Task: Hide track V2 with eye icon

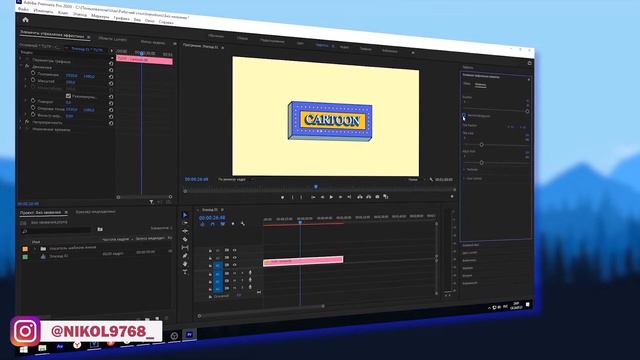Action: [x=235, y=258]
